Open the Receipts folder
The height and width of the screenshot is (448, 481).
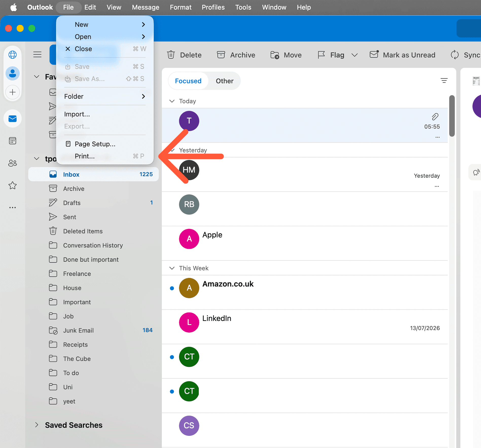pos(94,344)
